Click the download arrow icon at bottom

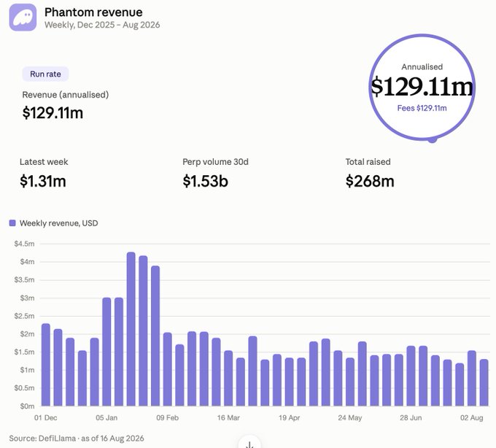tap(250, 444)
